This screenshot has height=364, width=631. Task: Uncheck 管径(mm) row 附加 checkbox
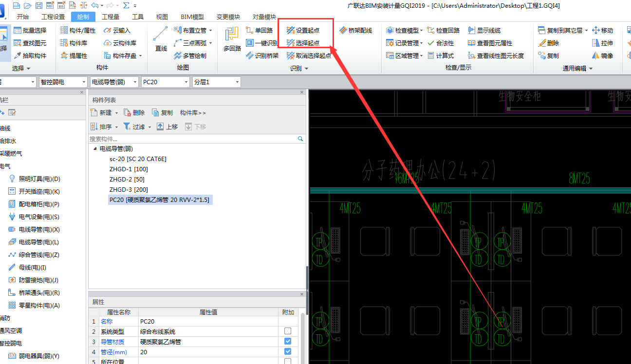[288, 351]
